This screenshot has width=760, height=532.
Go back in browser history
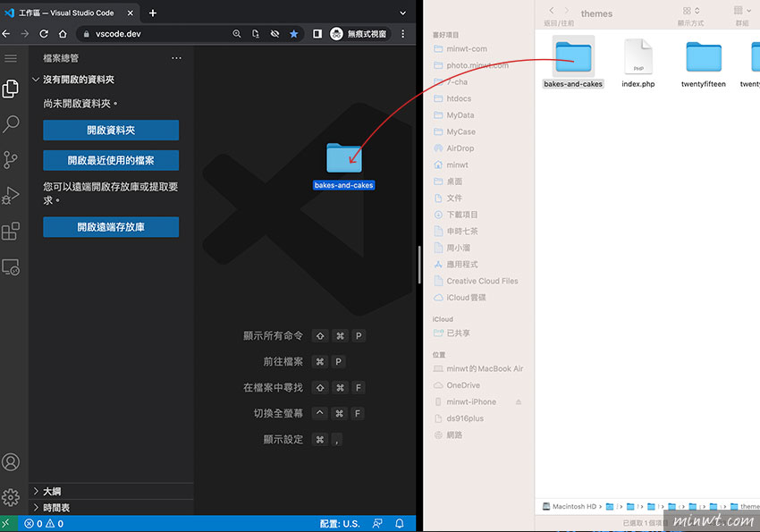pyautogui.click(x=6, y=34)
